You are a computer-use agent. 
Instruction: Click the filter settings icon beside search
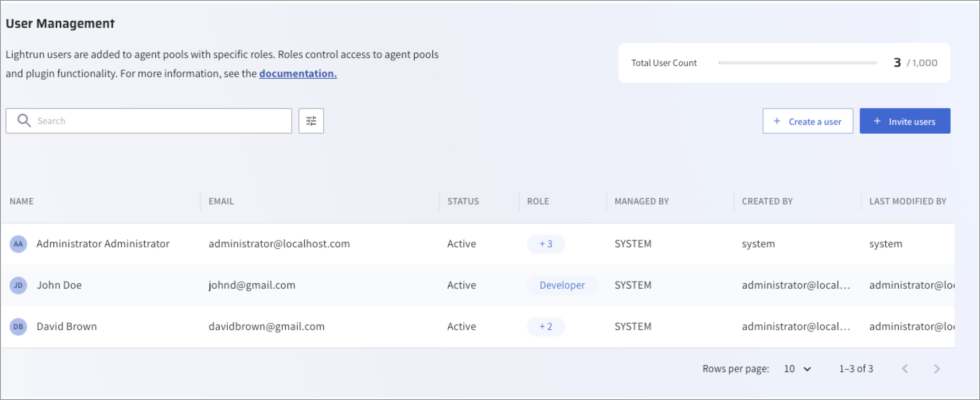[311, 121]
